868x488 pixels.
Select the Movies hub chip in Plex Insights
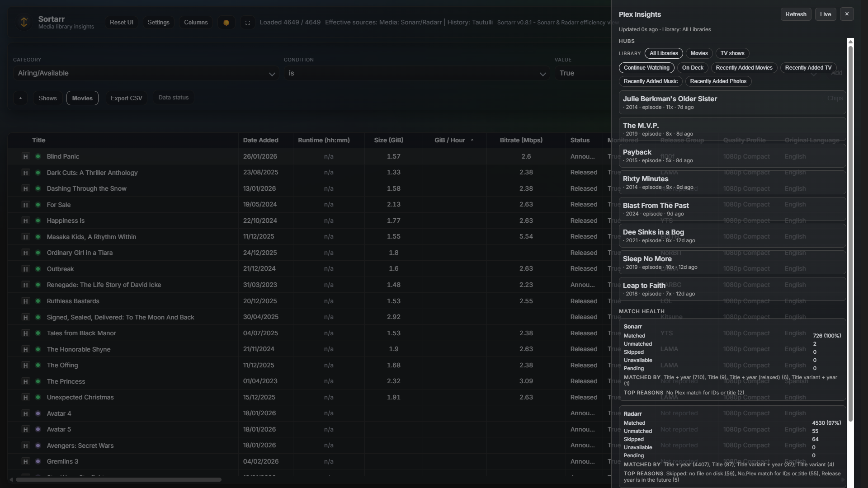pos(698,53)
